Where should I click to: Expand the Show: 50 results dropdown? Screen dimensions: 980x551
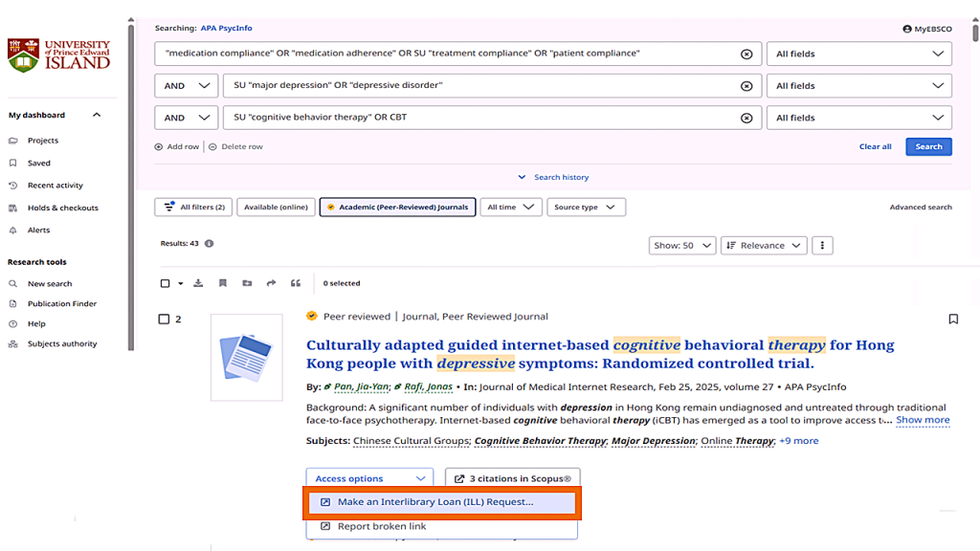[x=682, y=246]
